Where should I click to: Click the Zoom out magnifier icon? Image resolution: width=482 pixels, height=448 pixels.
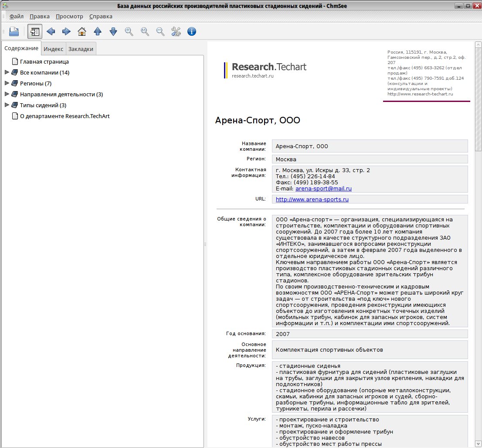click(160, 31)
